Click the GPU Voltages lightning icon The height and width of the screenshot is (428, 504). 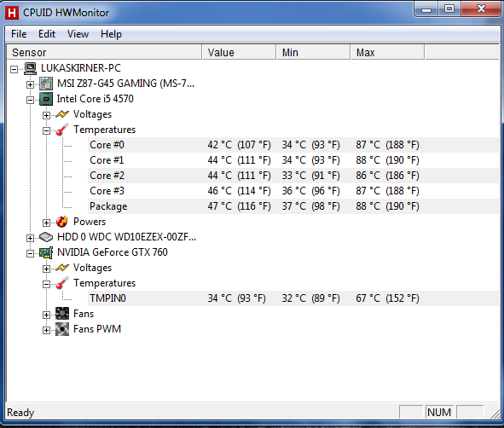[62, 268]
